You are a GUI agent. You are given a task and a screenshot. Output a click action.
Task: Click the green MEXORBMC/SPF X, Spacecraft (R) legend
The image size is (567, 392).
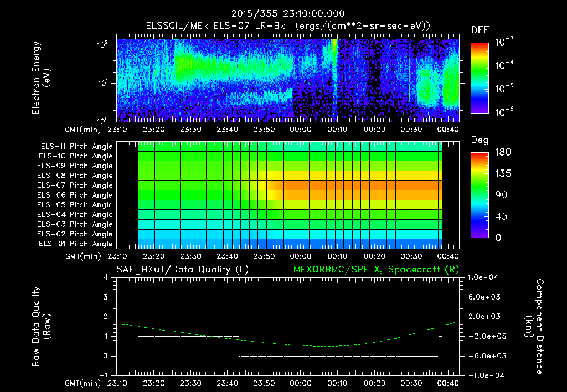pos(376,270)
